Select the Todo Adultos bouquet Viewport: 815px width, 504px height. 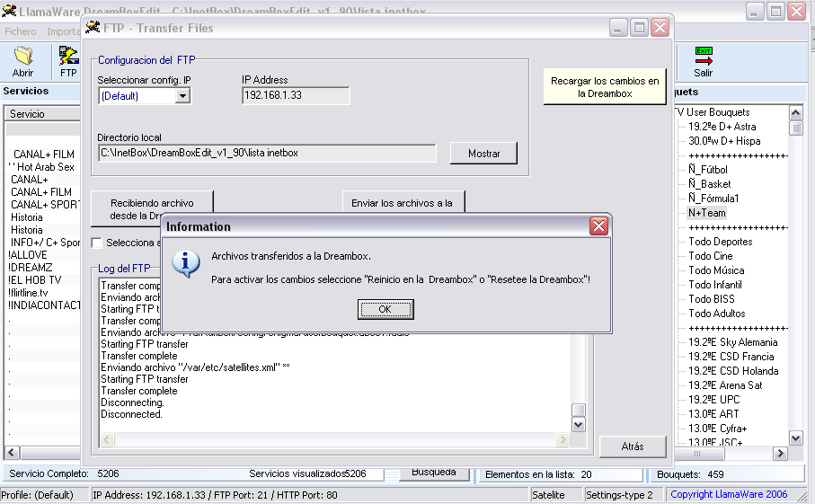717,314
